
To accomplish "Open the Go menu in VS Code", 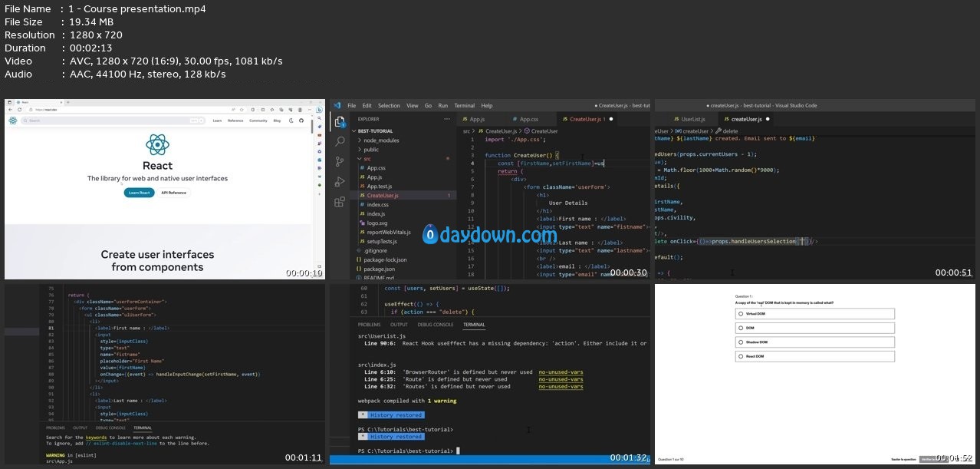I will [428, 105].
